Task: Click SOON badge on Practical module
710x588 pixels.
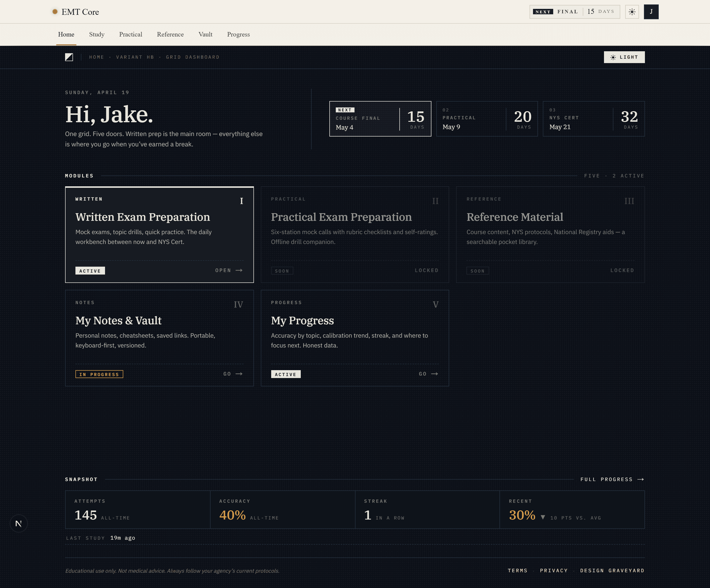Action: [x=282, y=271]
